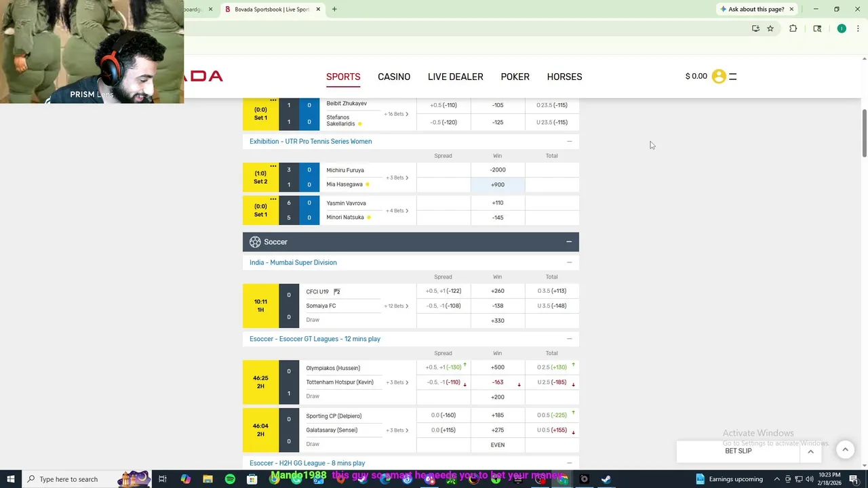Click the Windows Start button
868x488 pixels.
pos(11,479)
